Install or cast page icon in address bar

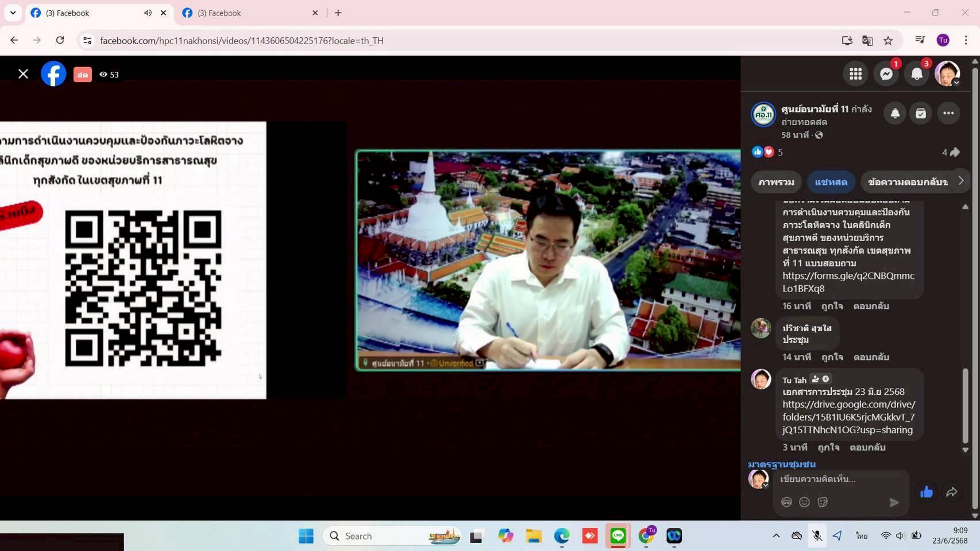pos(847,40)
